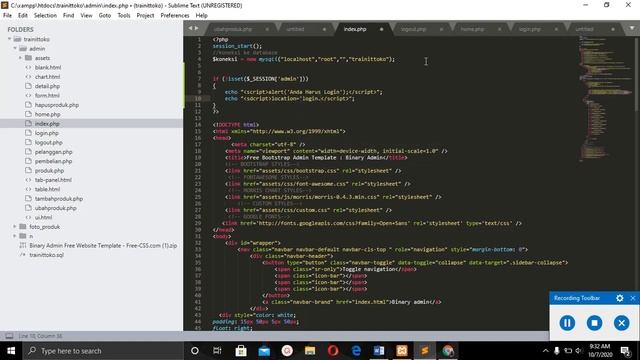Viewport: 640px width, 360px height.
Task: Open the File menu
Action: [7, 15]
